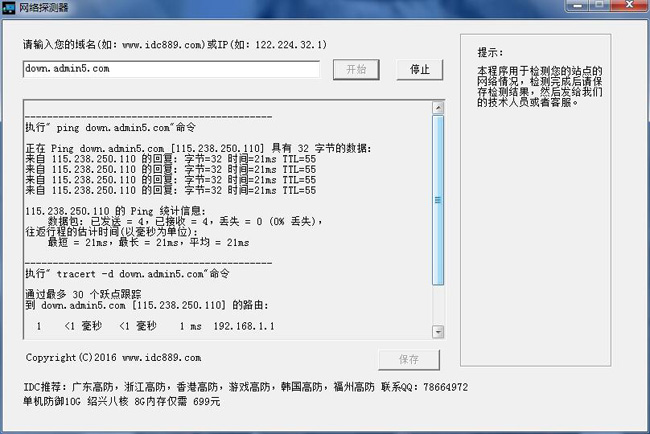Viewport: 650px width, 434px height.
Task: Click the 停止 stop button
Action: (420, 69)
